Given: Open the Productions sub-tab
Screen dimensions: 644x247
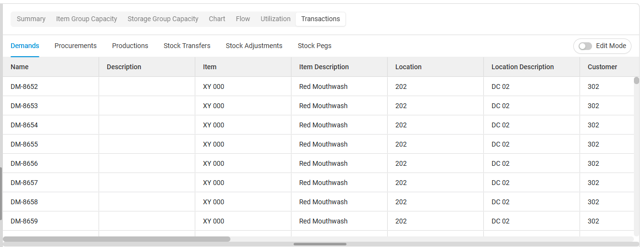Looking at the screenshot, I should click(130, 46).
